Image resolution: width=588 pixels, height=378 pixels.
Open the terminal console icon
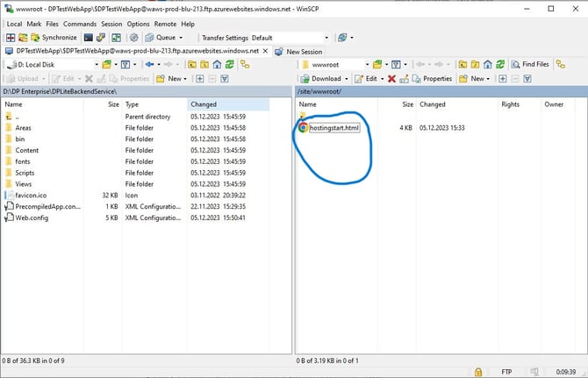(89, 38)
